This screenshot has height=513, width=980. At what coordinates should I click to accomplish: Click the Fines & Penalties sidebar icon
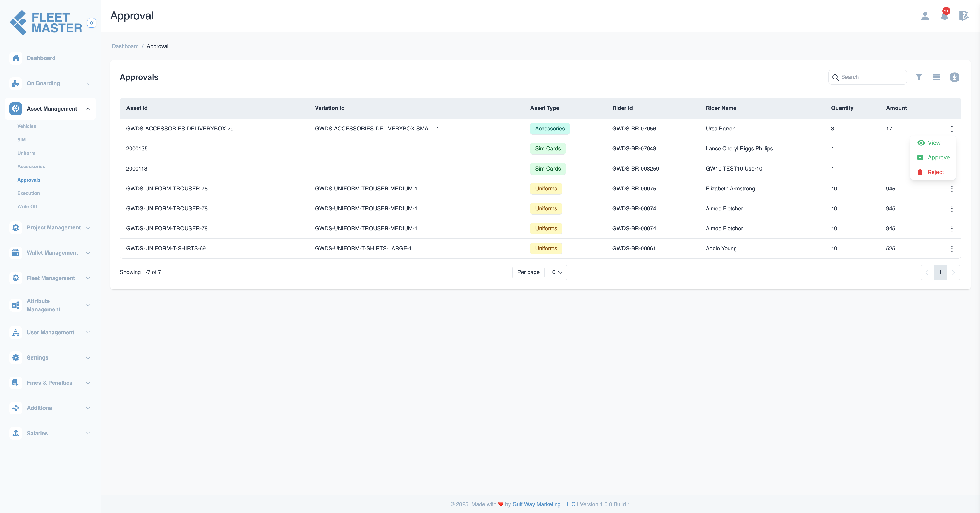coord(16,383)
